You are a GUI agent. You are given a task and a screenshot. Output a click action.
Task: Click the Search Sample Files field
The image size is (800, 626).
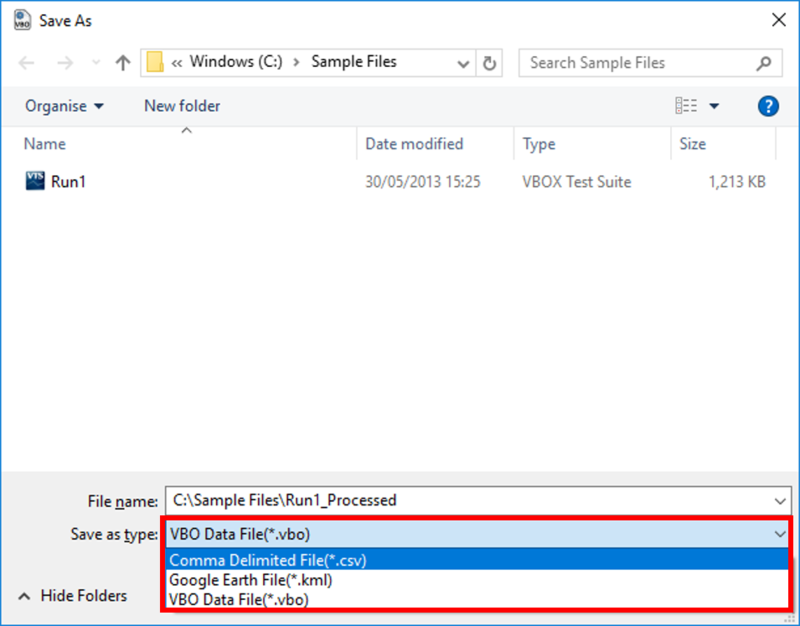pyautogui.click(x=650, y=63)
